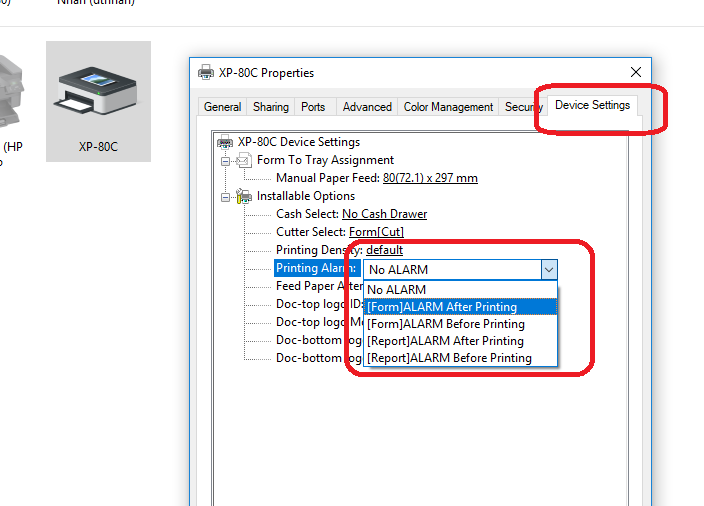Select the Doc-top logo Mode tree row
This screenshot has height=506, width=704.
(319, 322)
